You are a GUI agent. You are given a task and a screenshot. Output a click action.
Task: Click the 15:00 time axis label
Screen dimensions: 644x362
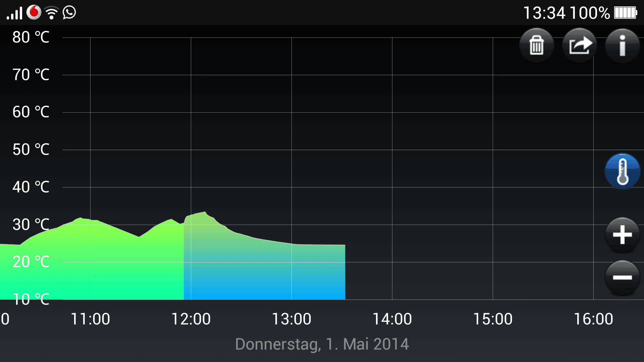[493, 319]
